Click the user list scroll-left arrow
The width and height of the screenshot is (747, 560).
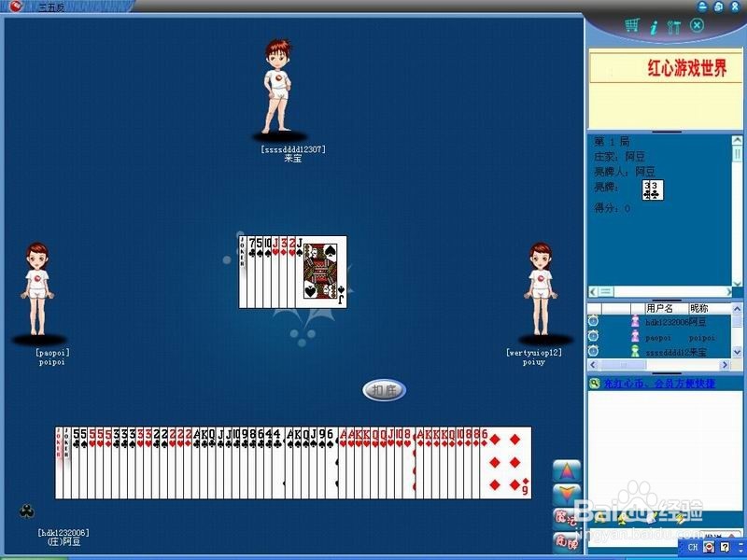click(593, 365)
